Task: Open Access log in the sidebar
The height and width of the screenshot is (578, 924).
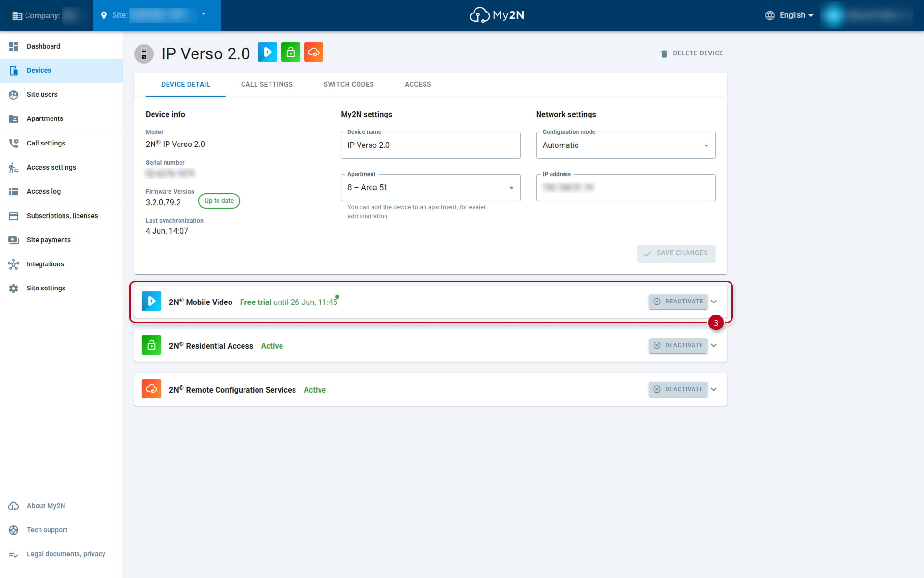Action: click(x=61, y=191)
